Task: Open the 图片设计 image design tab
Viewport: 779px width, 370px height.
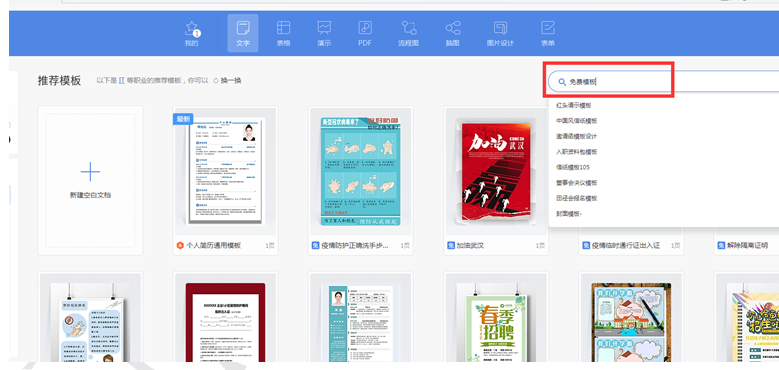Action: (500, 33)
